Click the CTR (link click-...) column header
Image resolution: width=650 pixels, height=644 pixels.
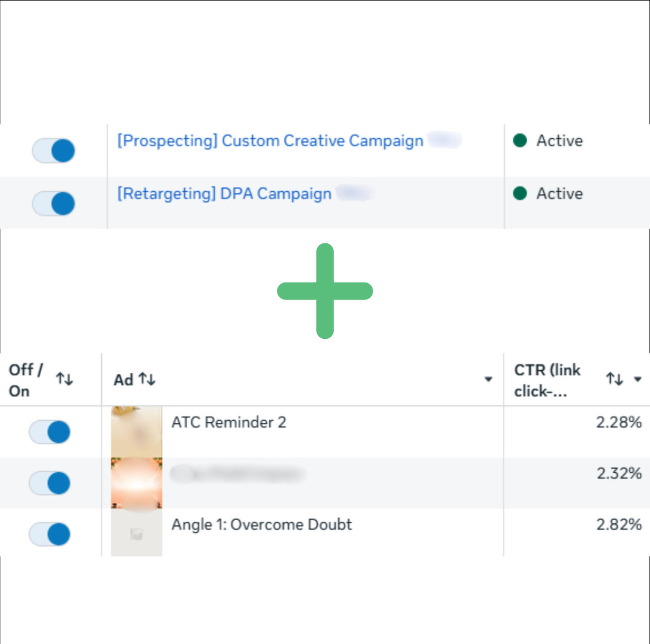coord(547,381)
